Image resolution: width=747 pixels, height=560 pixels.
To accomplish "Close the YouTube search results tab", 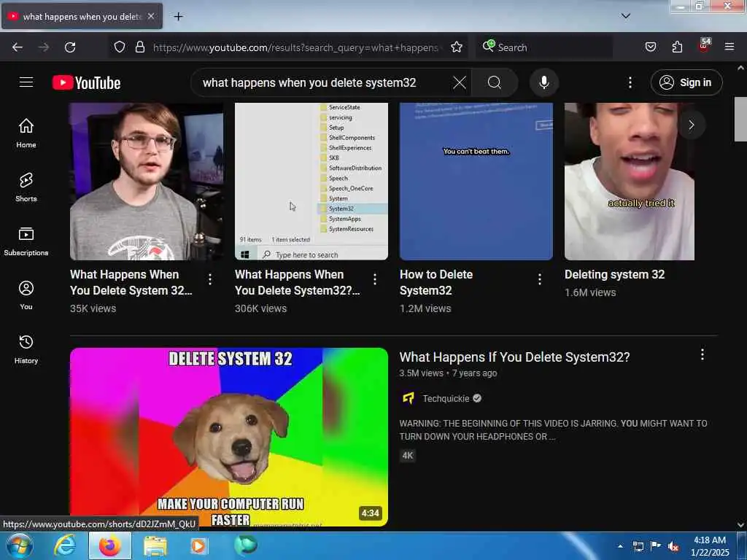I will click(x=151, y=16).
